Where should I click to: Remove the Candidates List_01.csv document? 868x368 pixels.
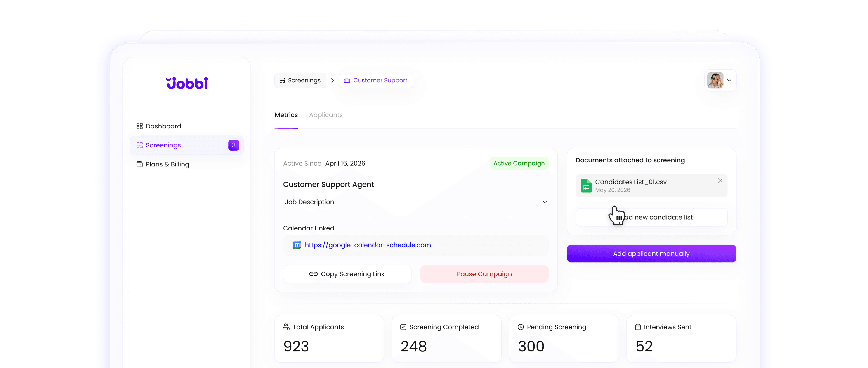[720, 181]
